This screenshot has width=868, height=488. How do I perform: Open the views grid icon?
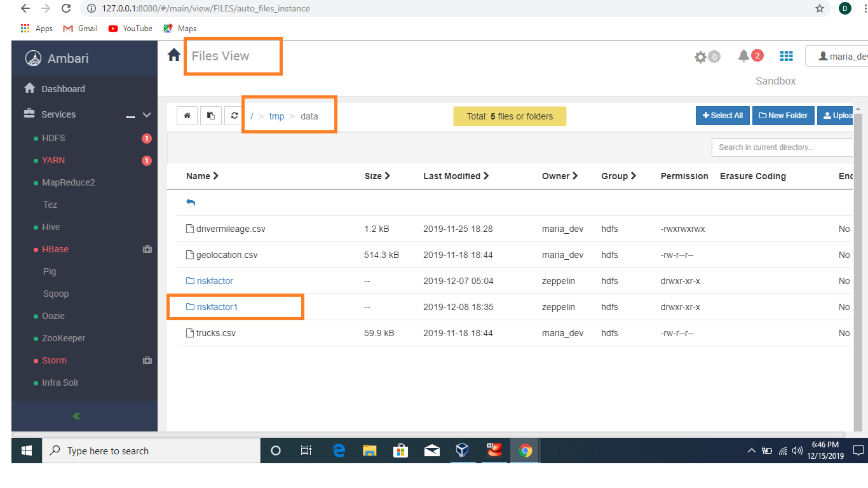786,56
